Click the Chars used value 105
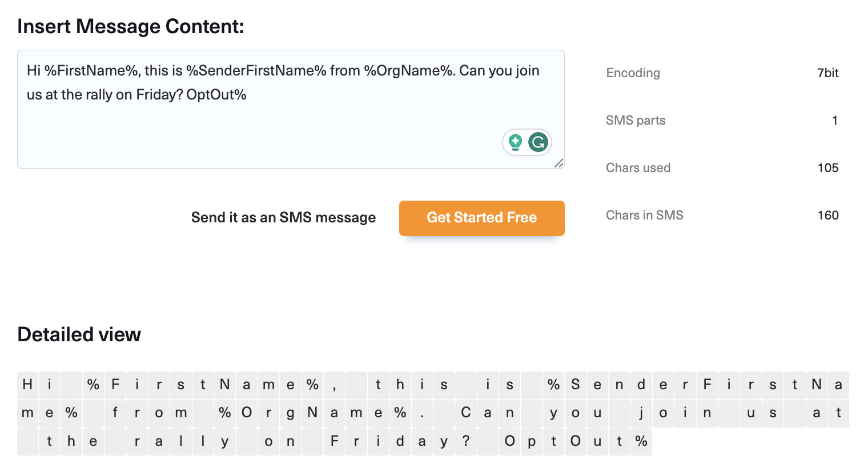 click(827, 167)
